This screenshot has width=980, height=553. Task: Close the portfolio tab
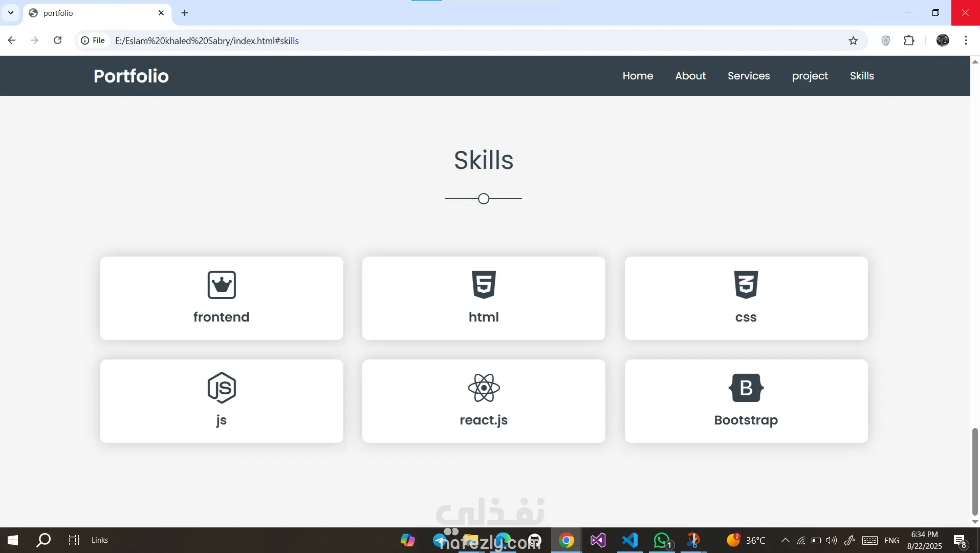point(161,13)
